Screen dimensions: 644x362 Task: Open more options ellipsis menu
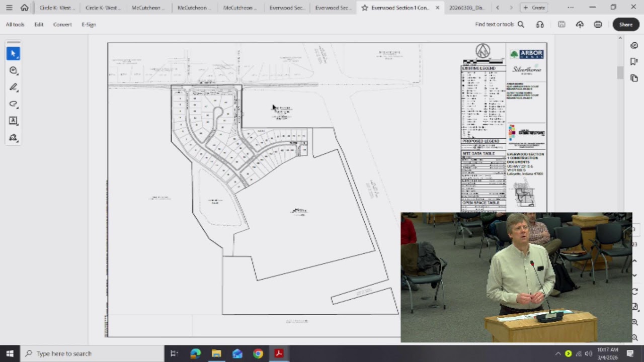pos(570,8)
